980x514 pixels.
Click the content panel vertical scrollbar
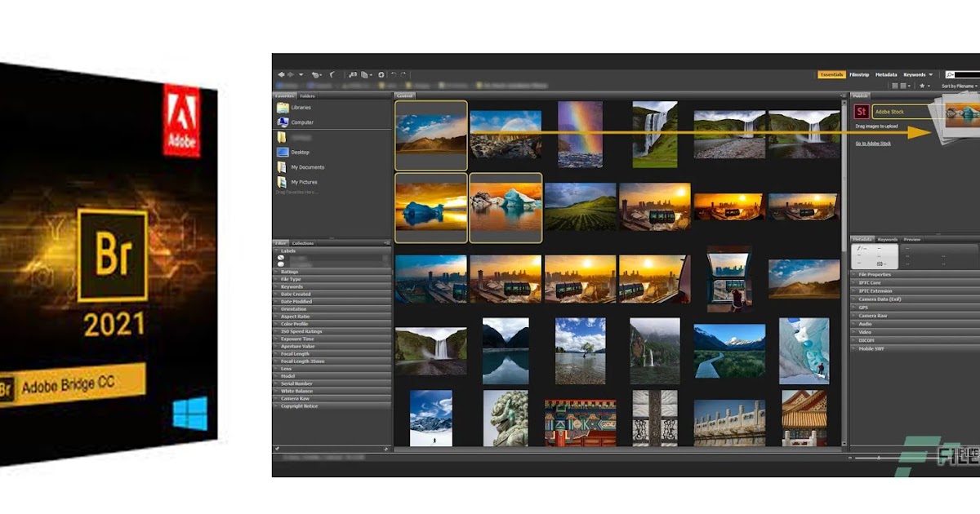tap(844, 175)
